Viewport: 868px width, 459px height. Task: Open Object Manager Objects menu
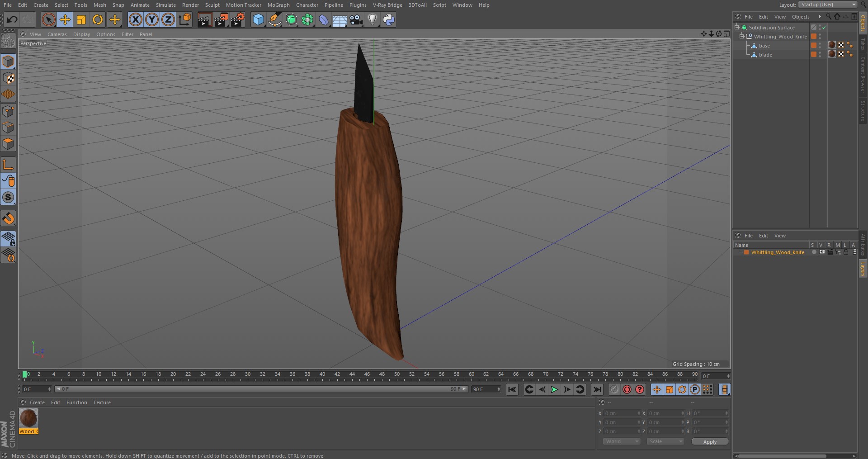tap(801, 17)
